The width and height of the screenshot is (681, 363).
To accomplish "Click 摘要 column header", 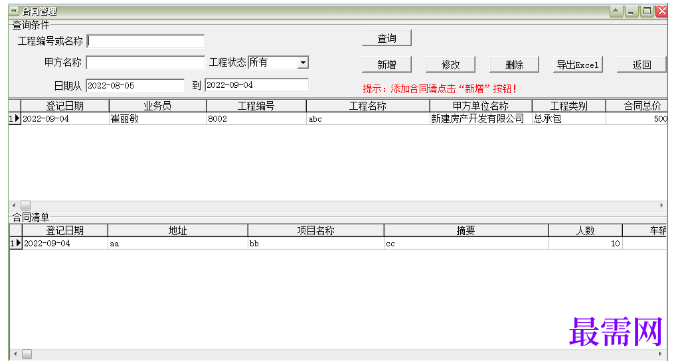I will [466, 230].
